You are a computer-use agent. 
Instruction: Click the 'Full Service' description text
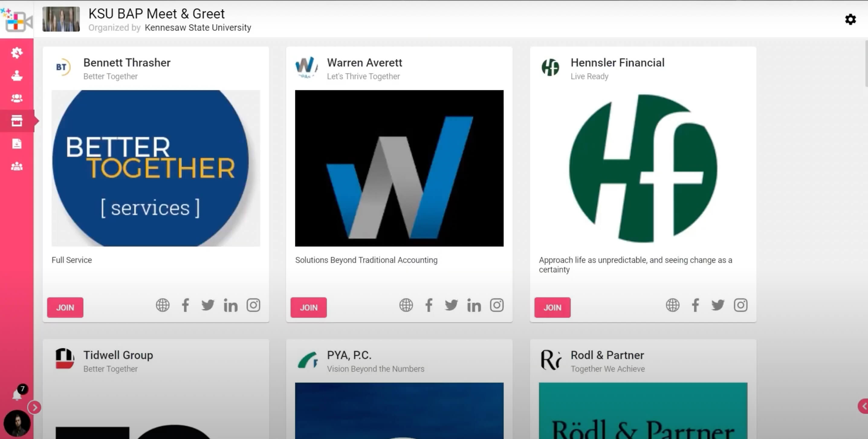(72, 260)
